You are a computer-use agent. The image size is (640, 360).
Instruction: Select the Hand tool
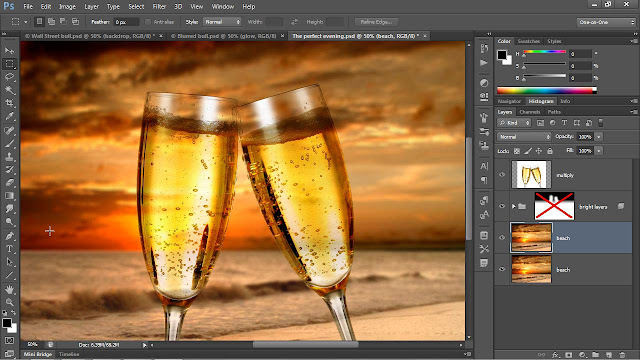[x=9, y=289]
